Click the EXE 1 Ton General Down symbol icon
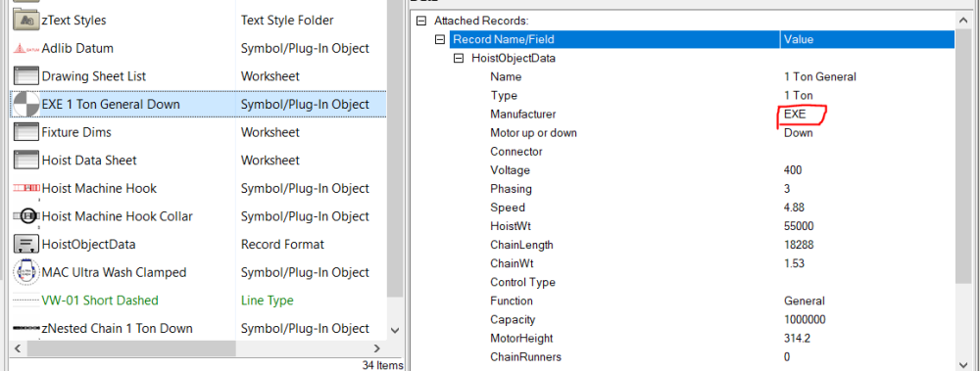The image size is (980, 371). coord(26,105)
